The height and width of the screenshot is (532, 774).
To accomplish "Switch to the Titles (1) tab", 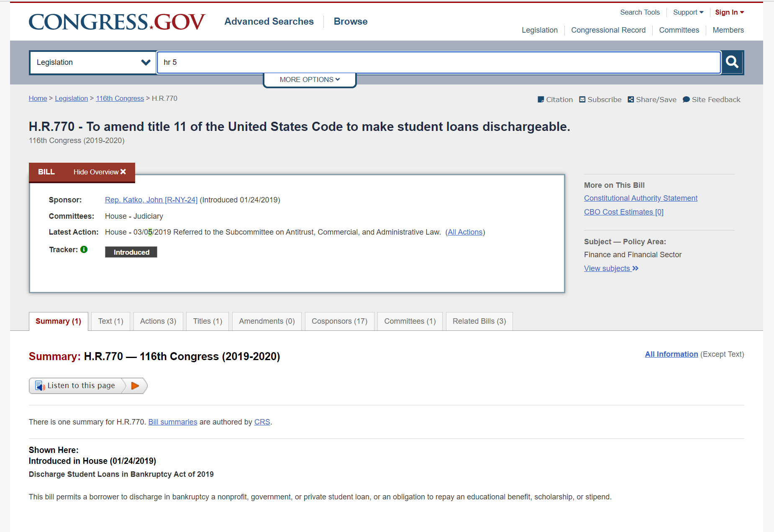I will (208, 321).
